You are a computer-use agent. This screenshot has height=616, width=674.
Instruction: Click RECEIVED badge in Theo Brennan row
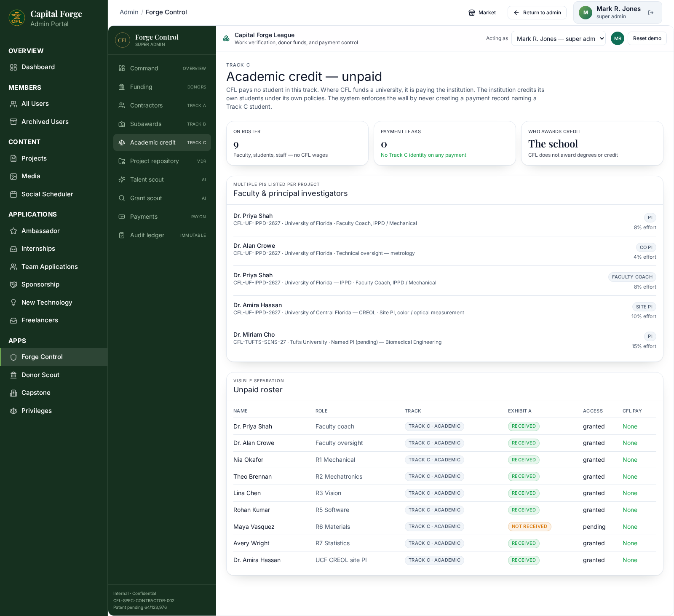pos(524,477)
